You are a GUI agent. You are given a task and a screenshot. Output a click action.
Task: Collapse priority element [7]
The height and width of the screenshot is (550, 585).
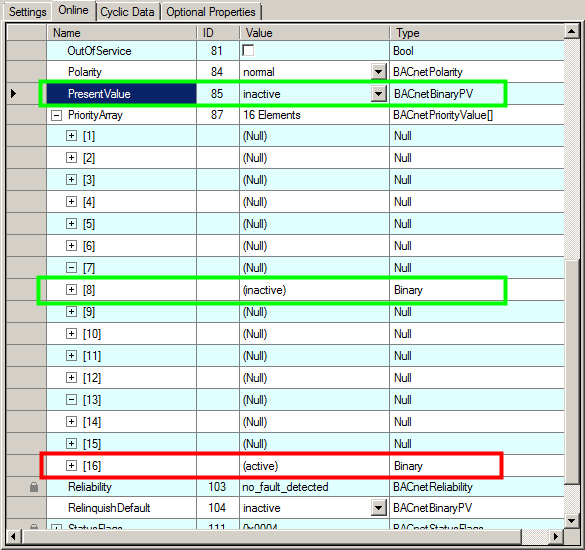tap(71, 268)
